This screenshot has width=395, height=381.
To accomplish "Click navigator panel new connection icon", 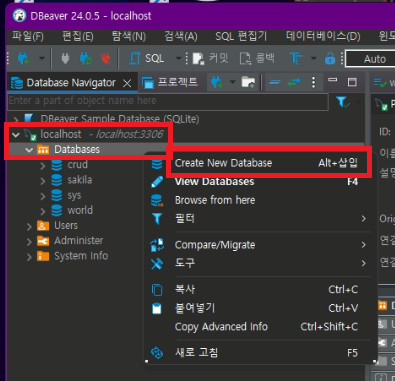I will (216, 82).
